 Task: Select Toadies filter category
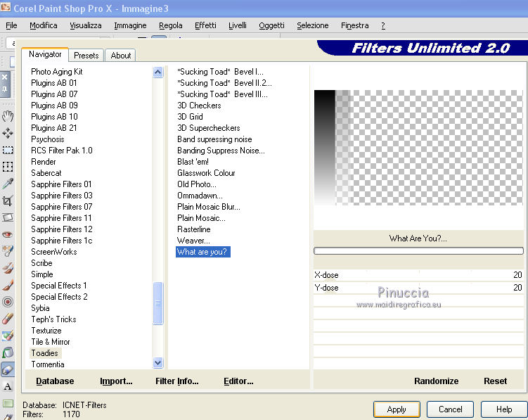click(x=44, y=353)
